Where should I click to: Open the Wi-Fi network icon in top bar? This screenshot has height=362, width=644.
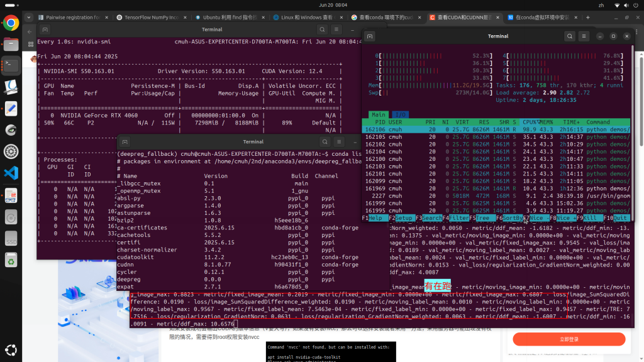[617, 5]
